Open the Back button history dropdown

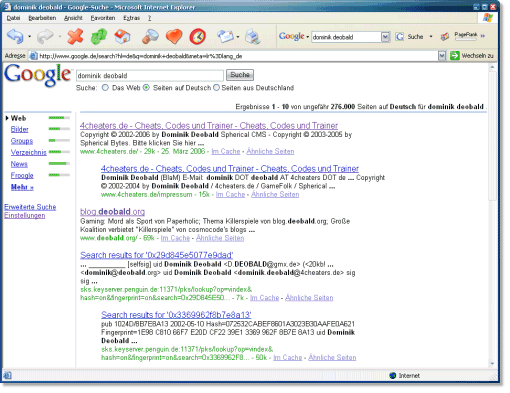(x=29, y=36)
